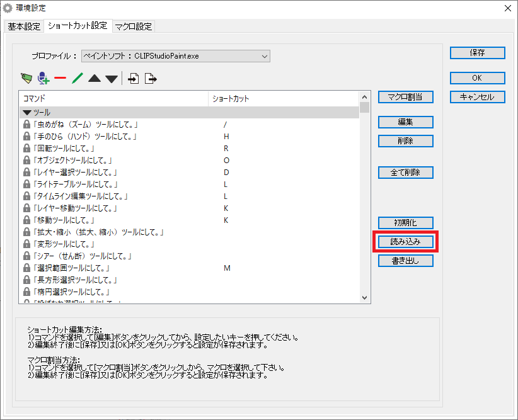
Task: Collapse the ツール group in command list
Action: point(27,112)
